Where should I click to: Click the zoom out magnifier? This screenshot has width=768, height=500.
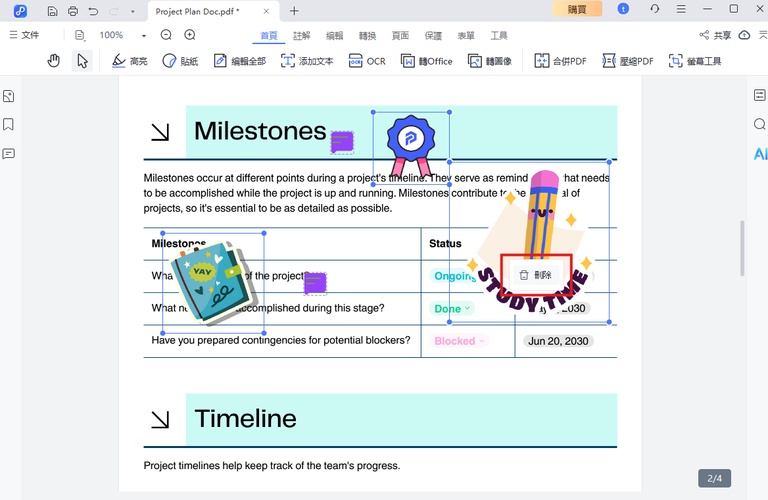[x=166, y=35]
